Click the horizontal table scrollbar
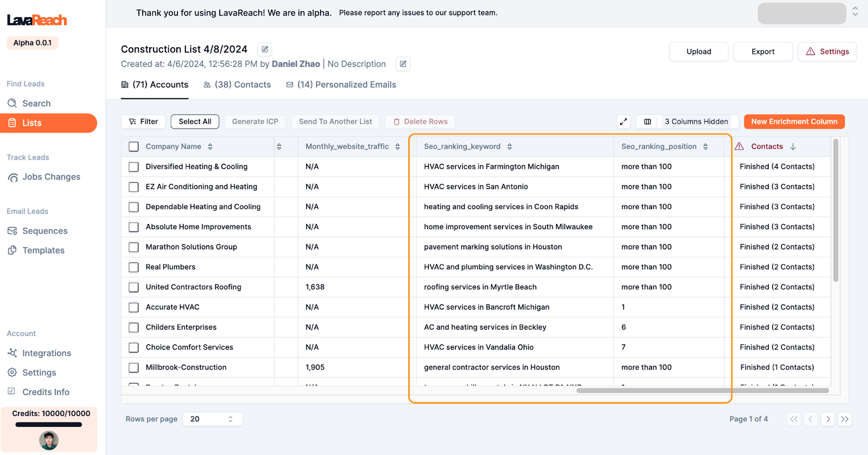This screenshot has width=868, height=455. coord(702,390)
